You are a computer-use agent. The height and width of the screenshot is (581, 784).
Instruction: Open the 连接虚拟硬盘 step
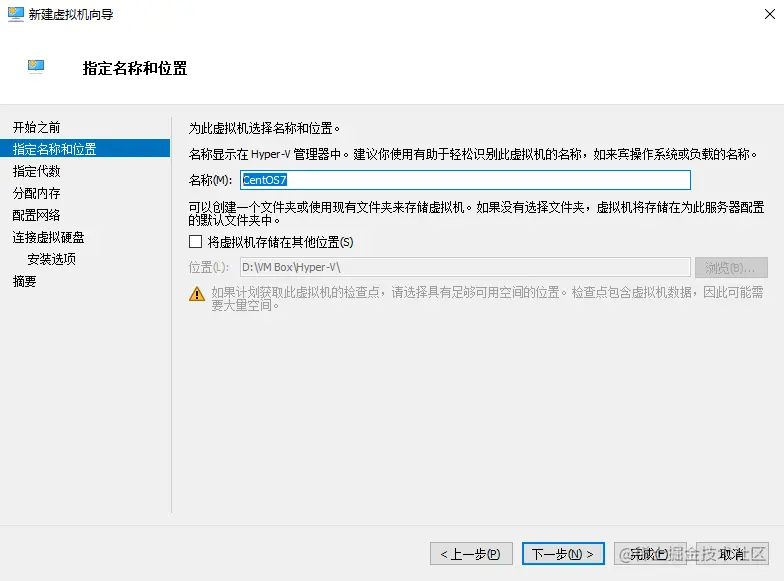coord(48,238)
